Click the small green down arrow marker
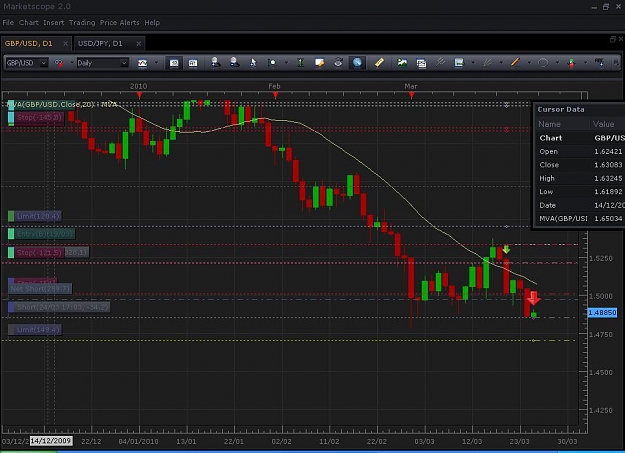 pos(506,250)
